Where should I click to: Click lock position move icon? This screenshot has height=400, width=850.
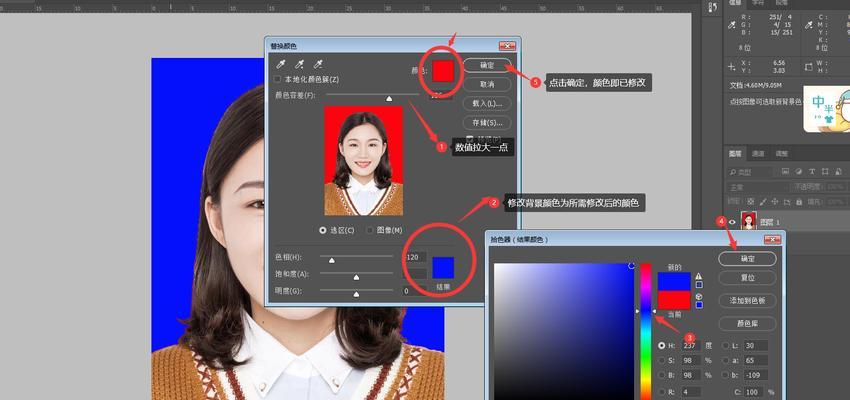(775, 202)
